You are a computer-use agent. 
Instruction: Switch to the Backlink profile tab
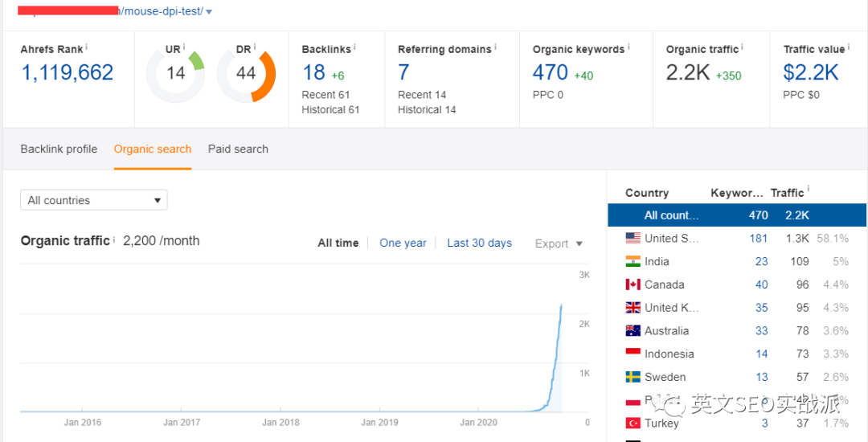(x=59, y=149)
